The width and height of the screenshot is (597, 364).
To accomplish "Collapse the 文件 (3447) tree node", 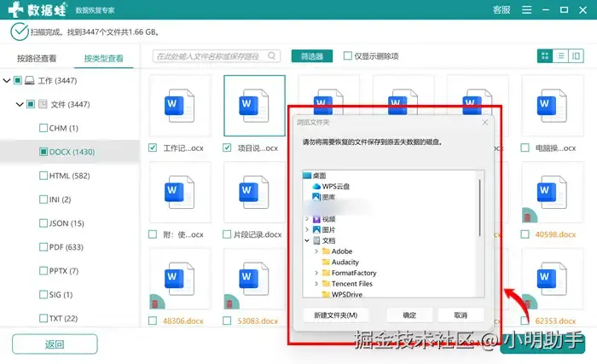I will point(20,104).
